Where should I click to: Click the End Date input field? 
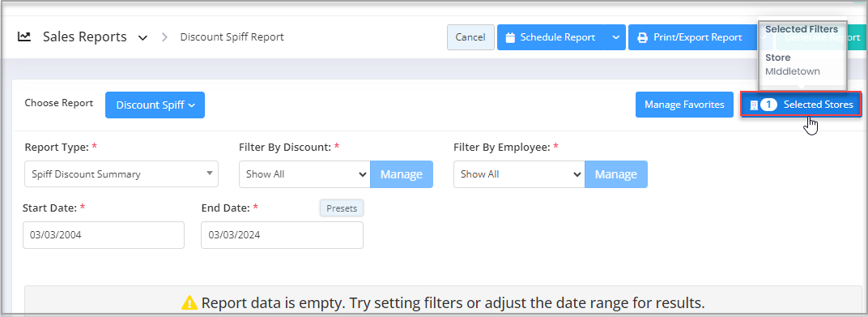[x=283, y=235]
